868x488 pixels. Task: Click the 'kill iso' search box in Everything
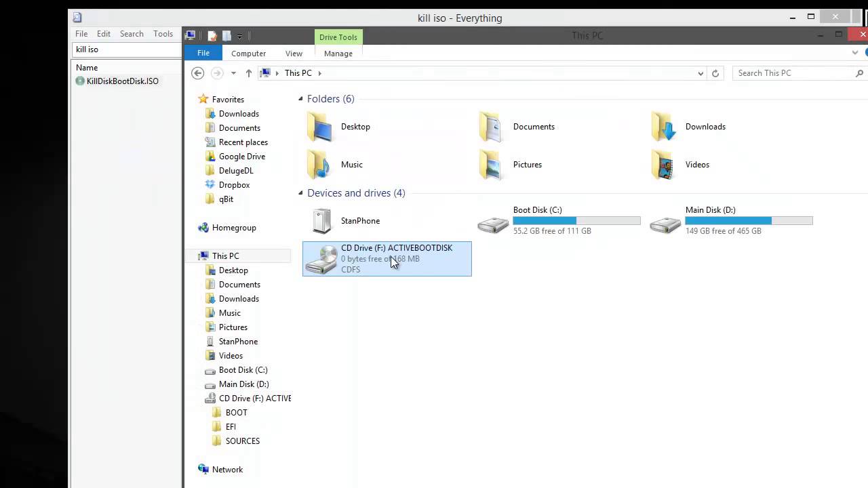127,49
